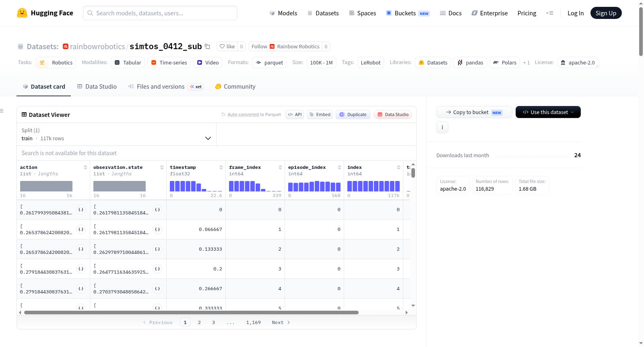This screenshot has width=644, height=347.
Task: Filter by the Video modality tag
Action: [x=208, y=62]
